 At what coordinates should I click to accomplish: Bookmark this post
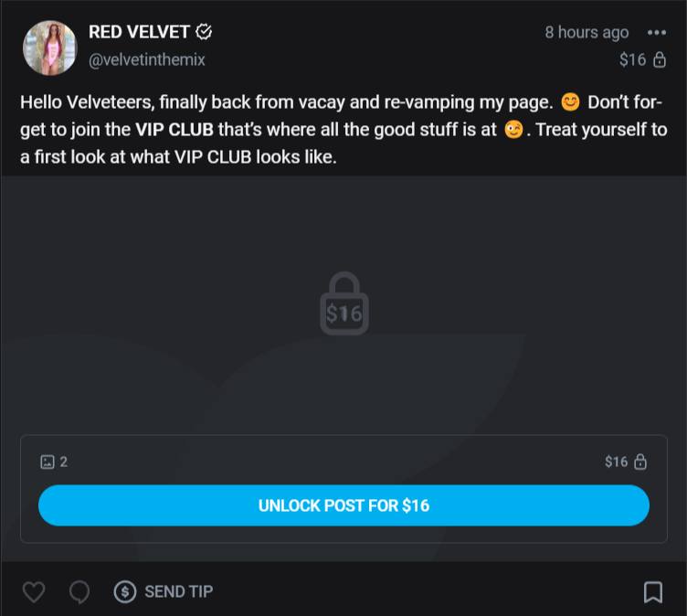tap(653, 592)
